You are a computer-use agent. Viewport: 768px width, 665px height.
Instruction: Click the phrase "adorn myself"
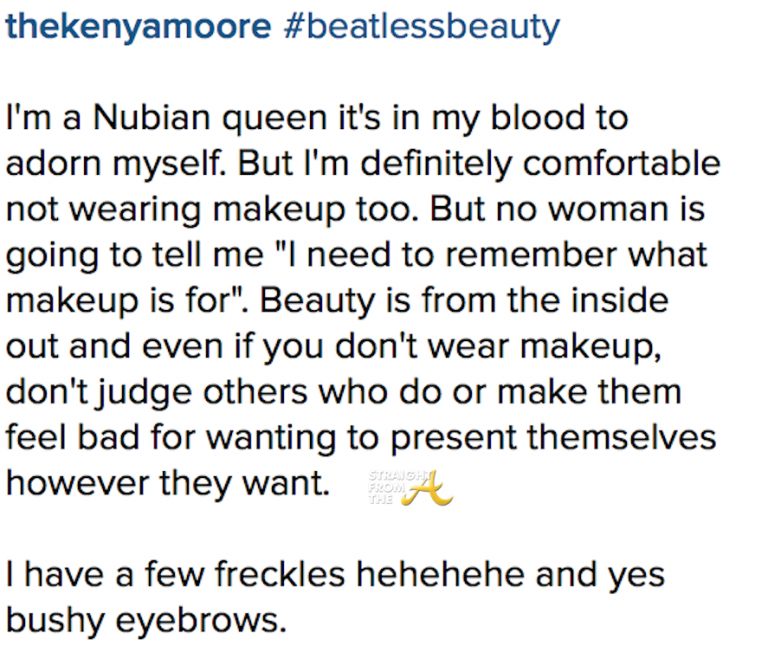tap(118, 164)
